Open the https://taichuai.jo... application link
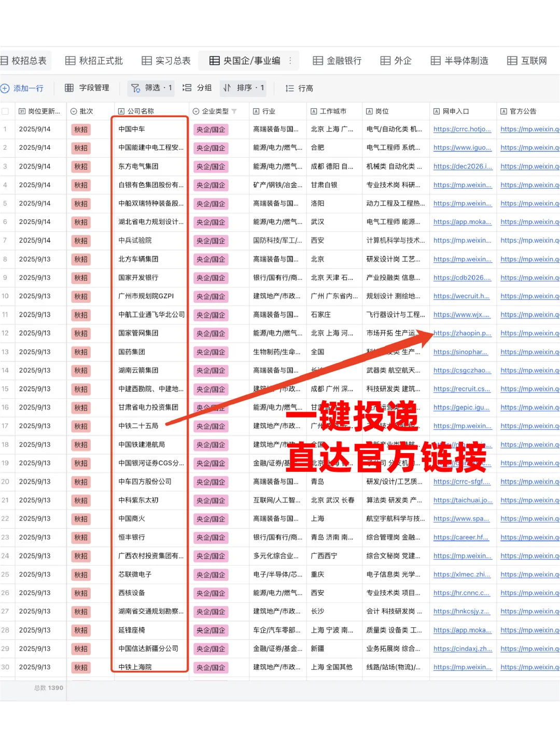Image resolution: width=560 pixels, height=746 pixels. (463, 500)
